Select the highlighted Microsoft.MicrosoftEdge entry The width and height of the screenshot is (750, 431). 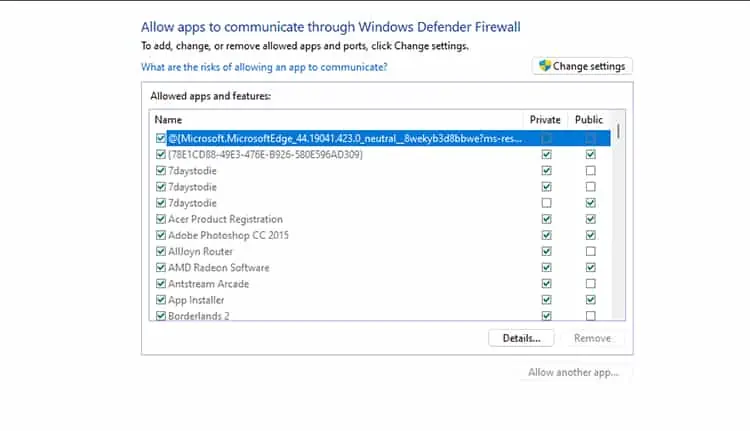(345, 138)
